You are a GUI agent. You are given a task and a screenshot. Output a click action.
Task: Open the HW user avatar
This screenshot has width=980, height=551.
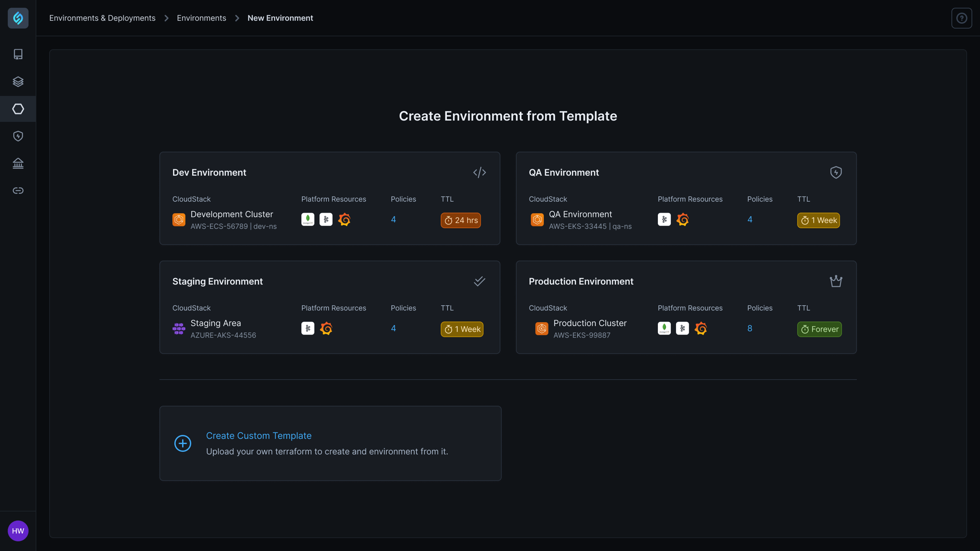pos(18,531)
